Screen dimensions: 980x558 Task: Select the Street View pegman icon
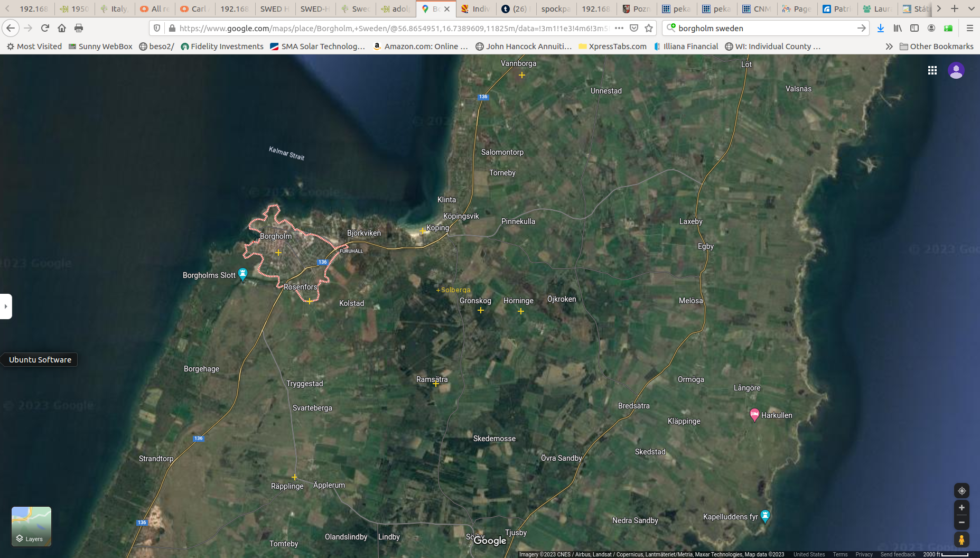[x=962, y=540]
